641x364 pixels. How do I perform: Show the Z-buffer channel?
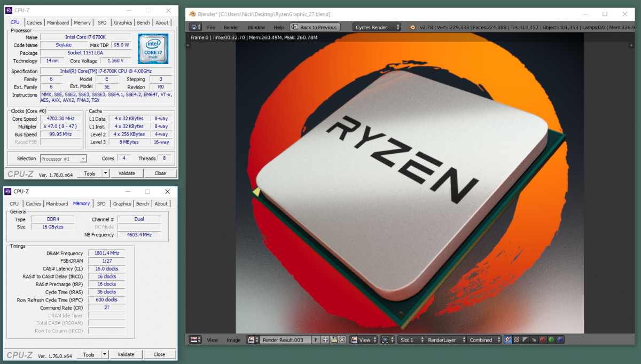point(534,340)
